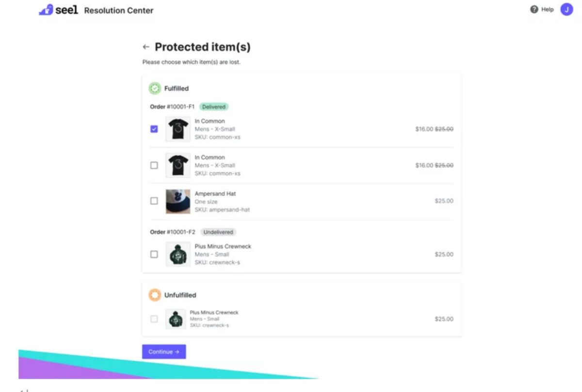View the undelivered Plus Minus Crewneck thumbnail
Viewport: 582px width, 392px height.
coord(178,254)
